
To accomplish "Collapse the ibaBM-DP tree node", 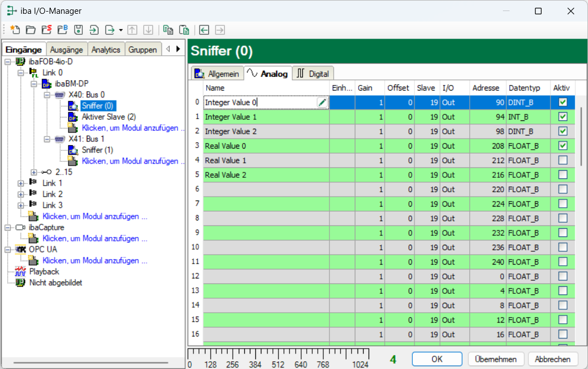I will pyautogui.click(x=34, y=84).
